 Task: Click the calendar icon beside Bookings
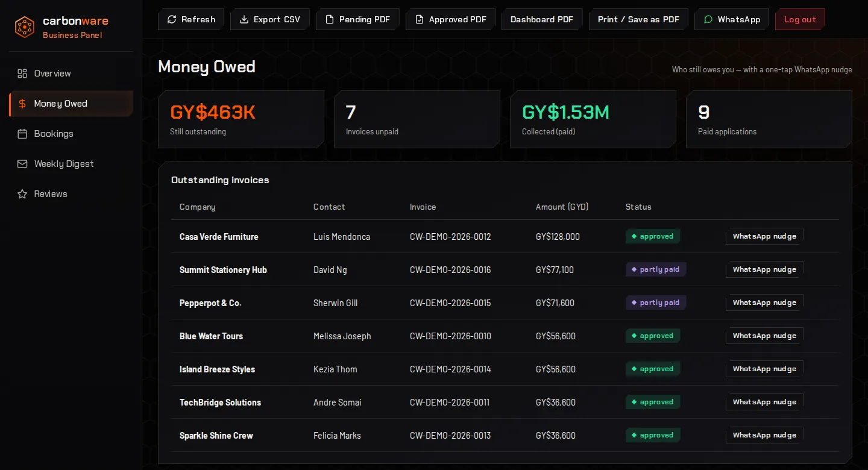point(22,134)
